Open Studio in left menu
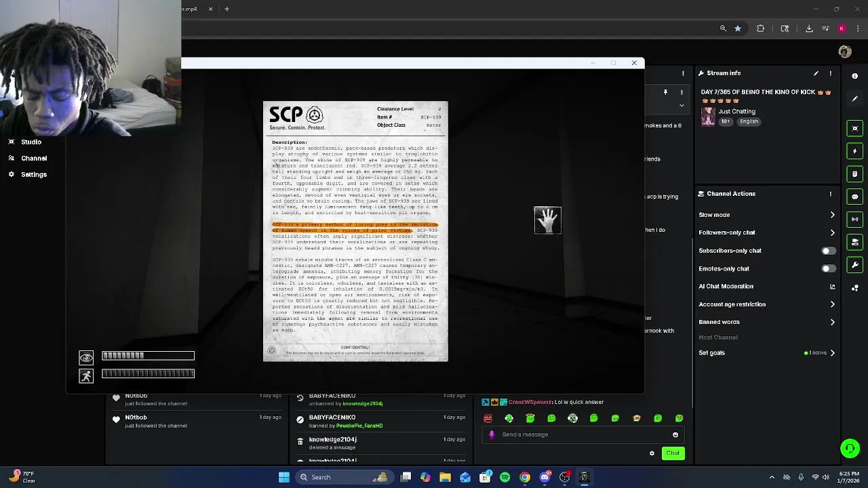This screenshot has height=488, width=868. click(31, 142)
